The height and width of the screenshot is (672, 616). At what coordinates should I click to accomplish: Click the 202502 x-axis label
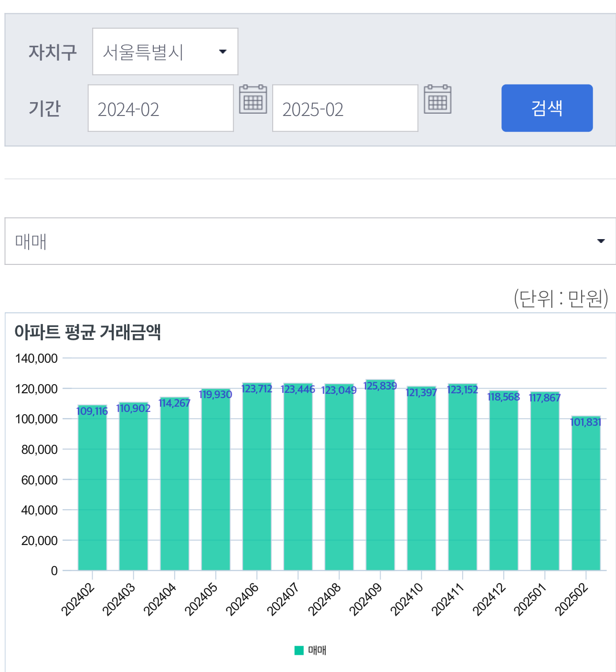pos(572,599)
